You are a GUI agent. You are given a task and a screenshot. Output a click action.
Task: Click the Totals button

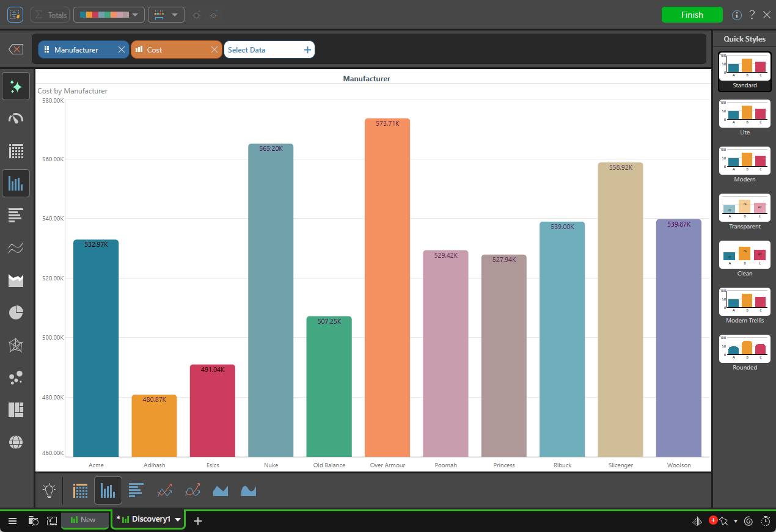[50, 15]
